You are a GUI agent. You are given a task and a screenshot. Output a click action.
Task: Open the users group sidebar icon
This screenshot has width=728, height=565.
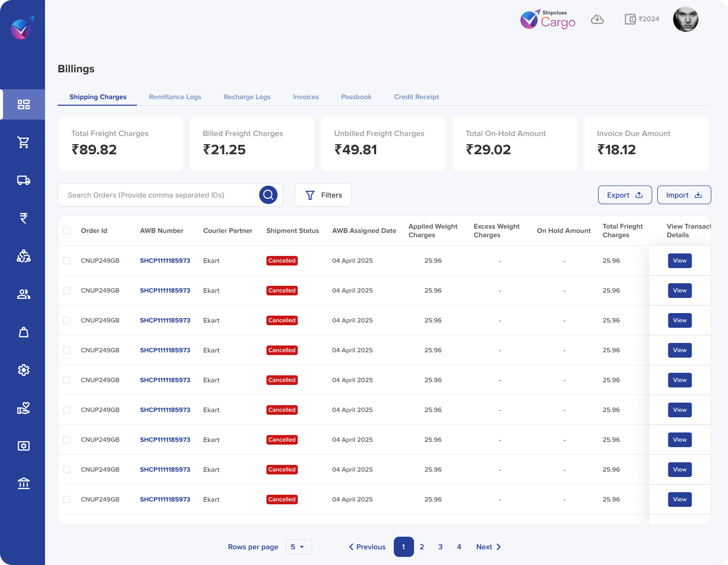tap(23, 294)
